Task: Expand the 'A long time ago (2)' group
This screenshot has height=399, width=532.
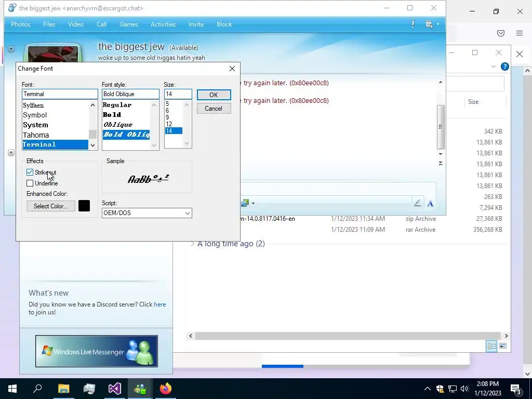Action: click(x=192, y=244)
